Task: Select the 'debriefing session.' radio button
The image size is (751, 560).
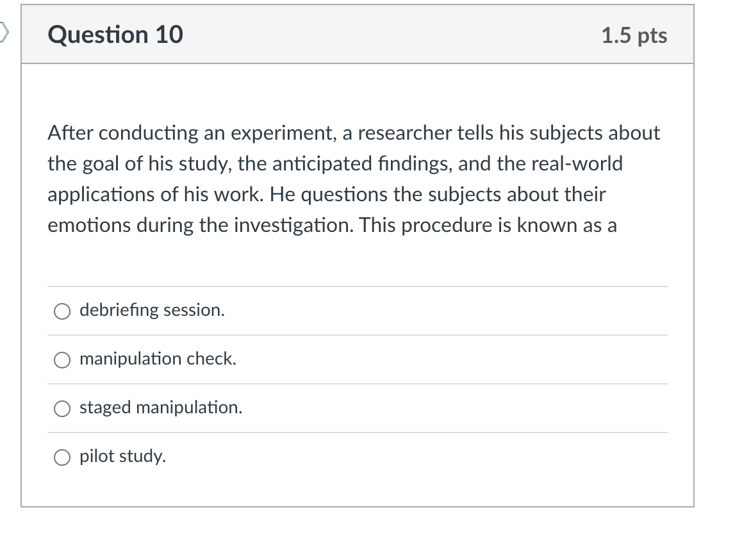Action: (x=62, y=311)
